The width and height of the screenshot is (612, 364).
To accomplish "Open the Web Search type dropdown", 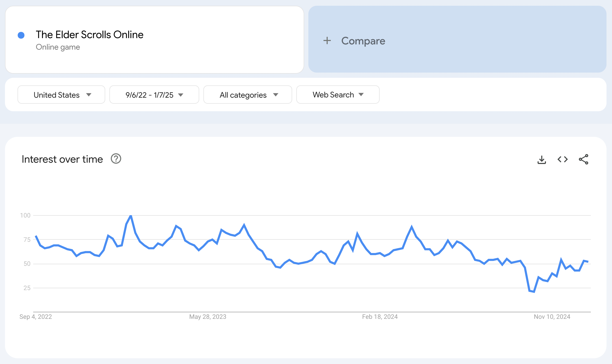I will tap(338, 95).
